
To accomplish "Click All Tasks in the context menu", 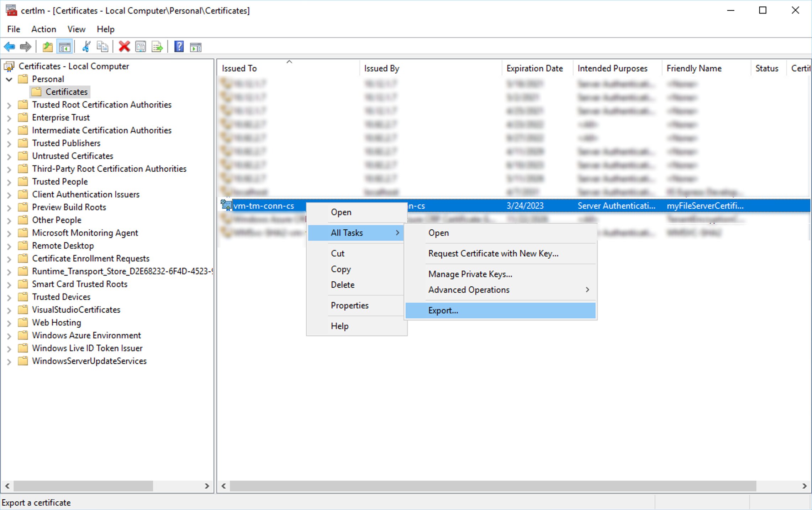I will pyautogui.click(x=356, y=233).
